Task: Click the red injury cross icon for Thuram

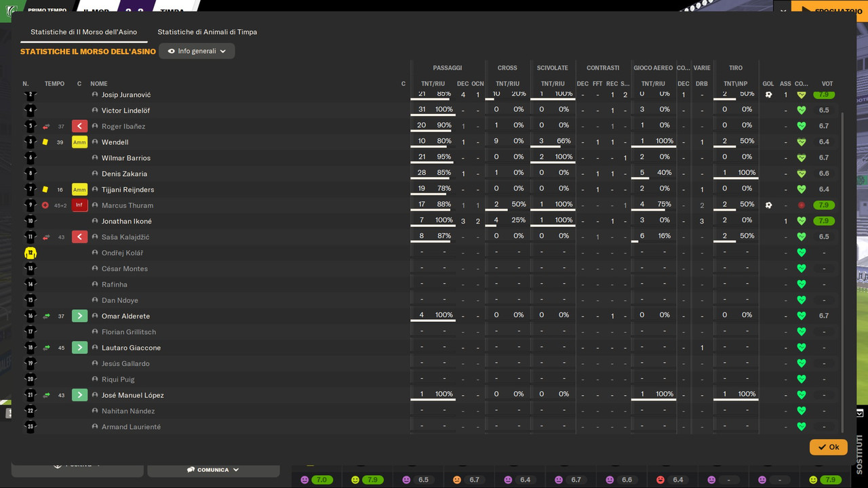Action: 45,205
